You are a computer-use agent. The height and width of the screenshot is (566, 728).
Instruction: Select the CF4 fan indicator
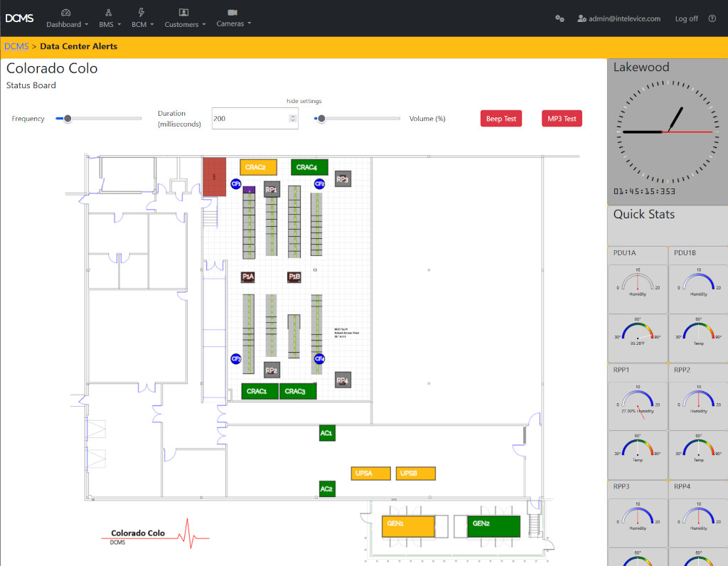coord(318,360)
